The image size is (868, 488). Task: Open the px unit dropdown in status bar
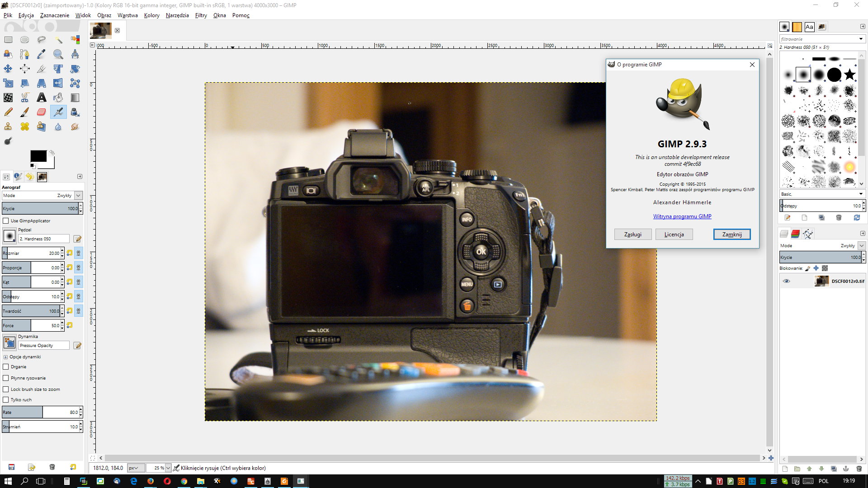tap(136, 468)
